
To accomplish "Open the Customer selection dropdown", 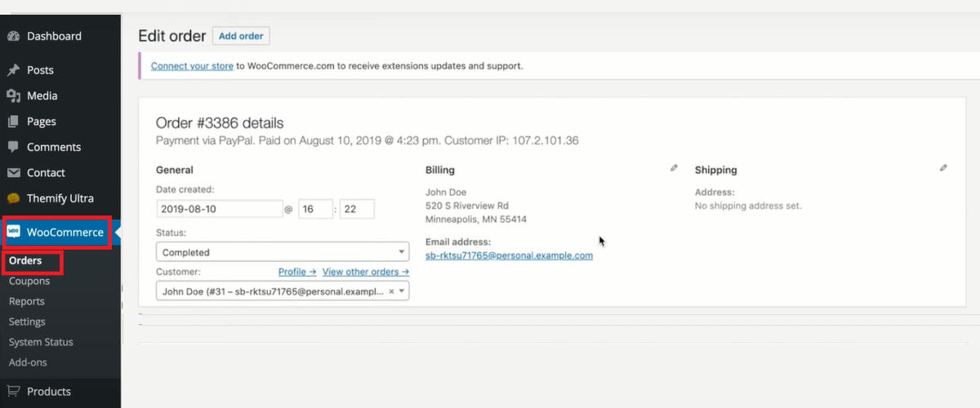I will pyautogui.click(x=283, y=290).
